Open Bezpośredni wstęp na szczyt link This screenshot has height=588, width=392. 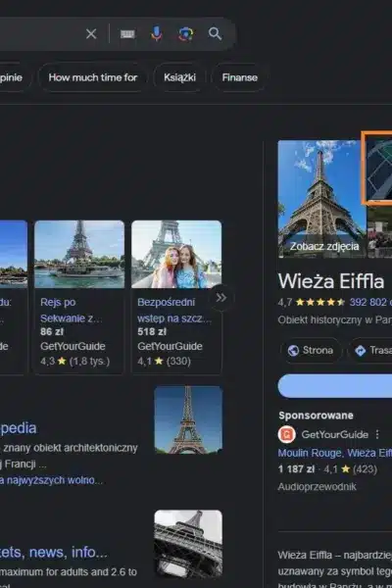[x=174, y=310]
